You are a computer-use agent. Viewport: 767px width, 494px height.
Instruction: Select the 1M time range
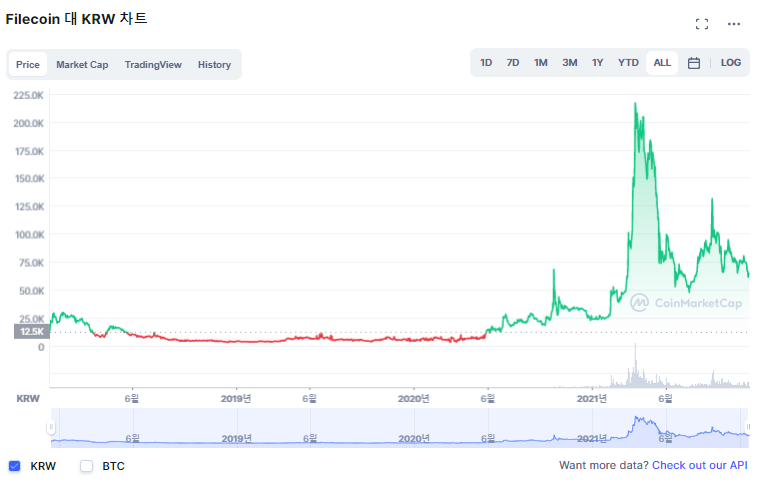coord(541,63)
